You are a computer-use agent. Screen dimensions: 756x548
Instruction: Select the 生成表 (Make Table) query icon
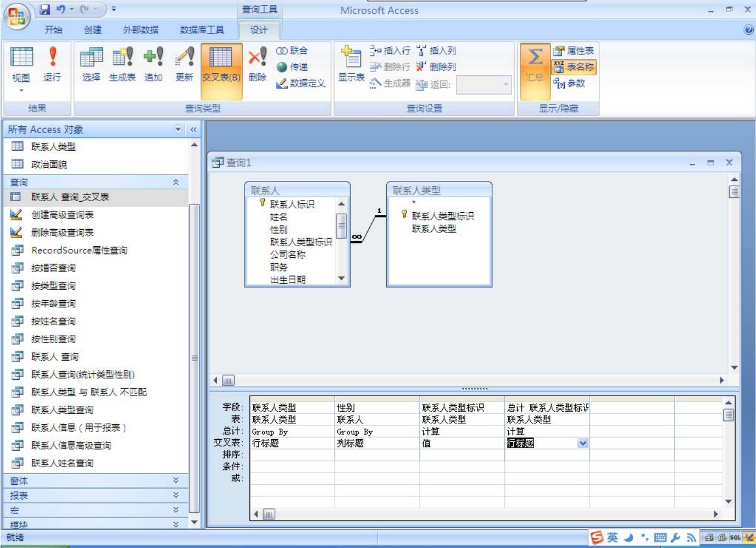122,57
